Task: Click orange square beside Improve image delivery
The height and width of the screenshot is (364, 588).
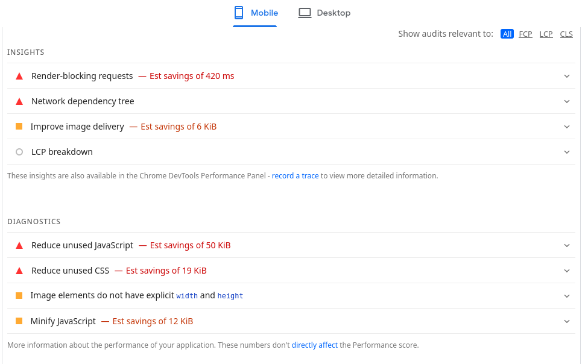Action: [x=19, y=127]
